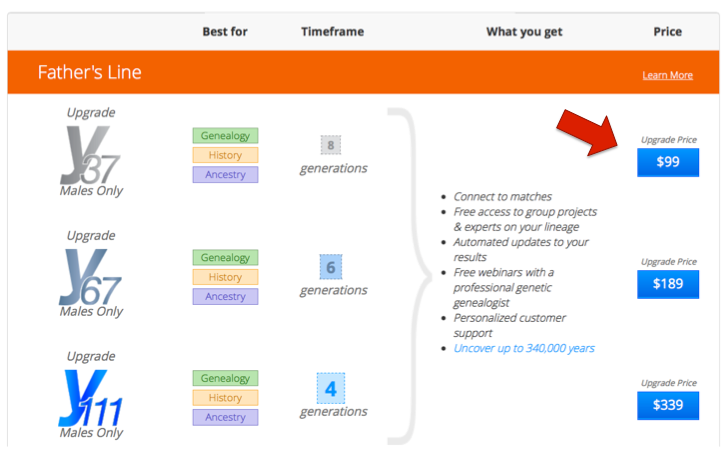
Task: Click the Upgrade label above Y-37
Action: [x=91, y=113]
